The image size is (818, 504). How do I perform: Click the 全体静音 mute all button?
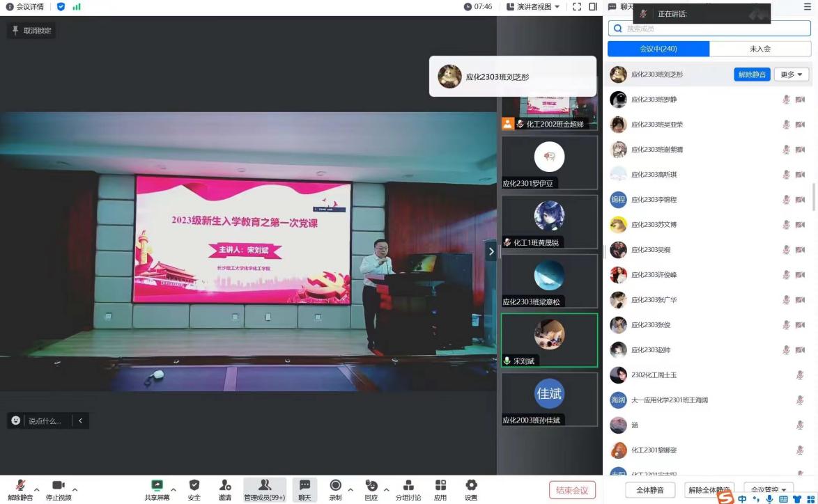pos(650,490)
